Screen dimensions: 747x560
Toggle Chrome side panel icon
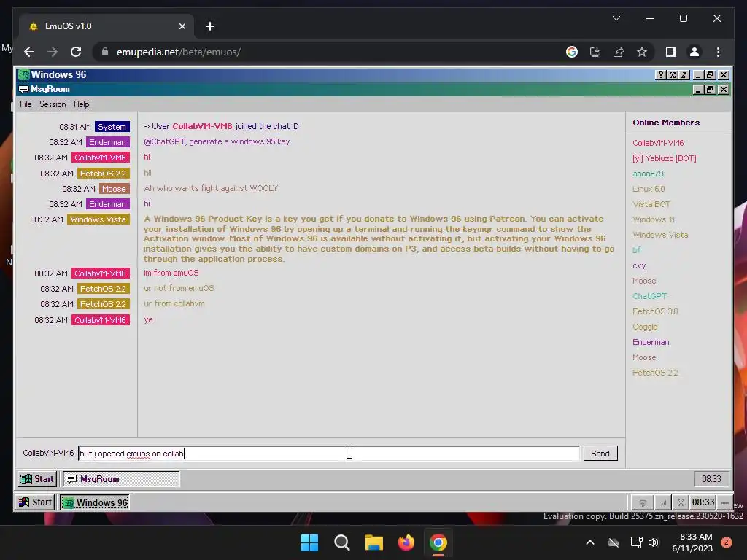671,52
